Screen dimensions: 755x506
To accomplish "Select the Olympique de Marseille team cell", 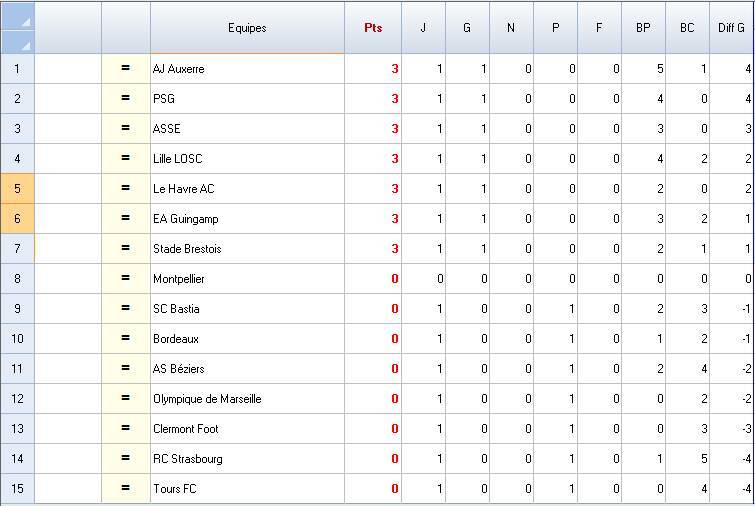I will (247, 399).
